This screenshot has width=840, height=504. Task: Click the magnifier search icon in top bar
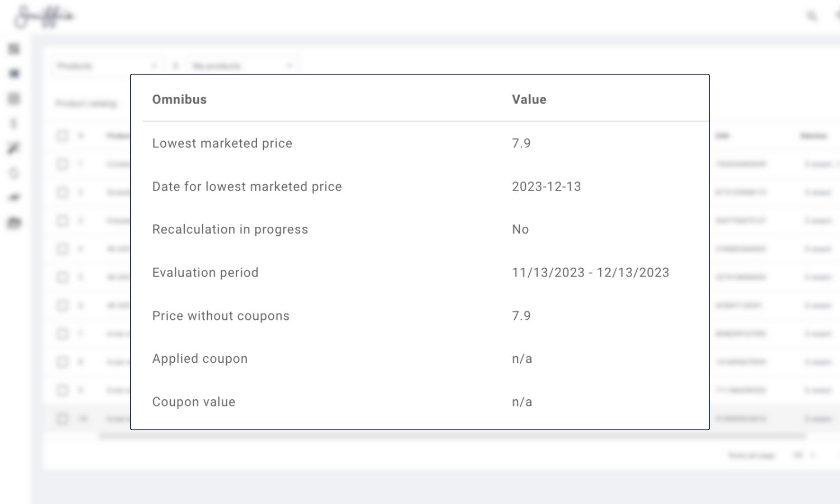811,16
